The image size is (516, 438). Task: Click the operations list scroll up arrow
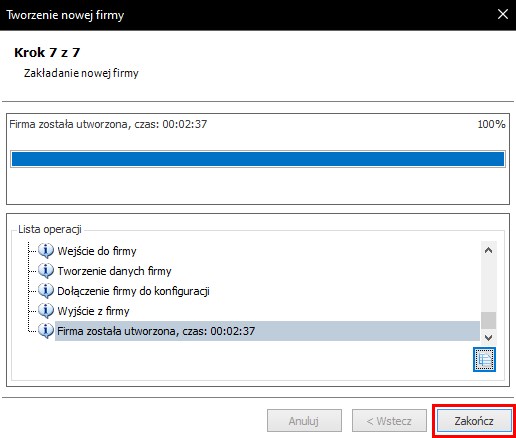488,250
